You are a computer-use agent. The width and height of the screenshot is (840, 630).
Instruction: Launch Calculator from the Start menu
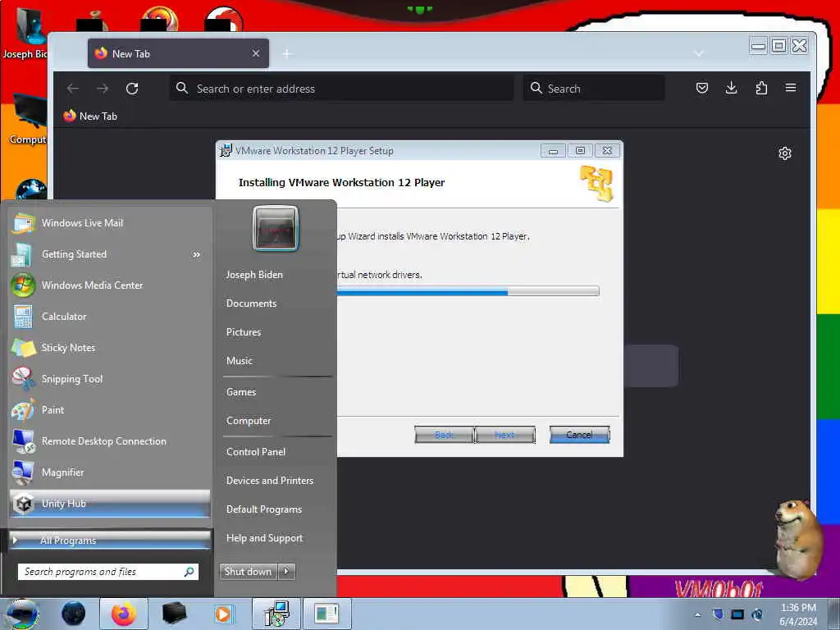(x=110, y=316)
